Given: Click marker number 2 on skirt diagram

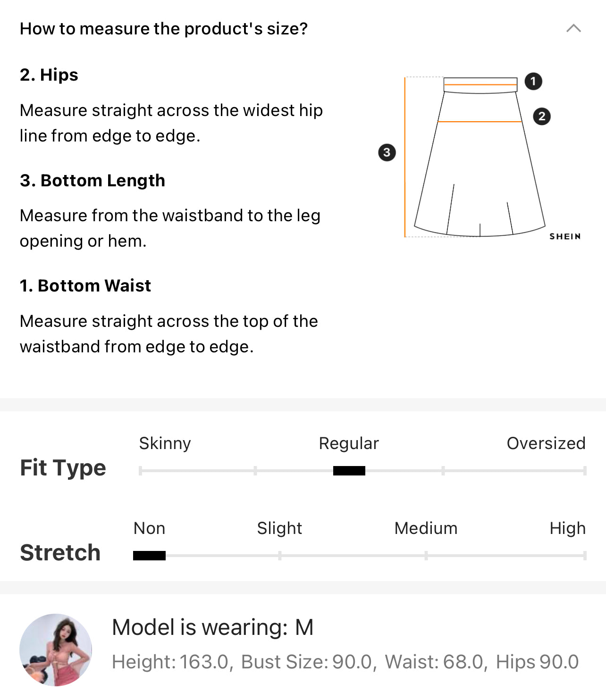Looking at the screenshot, I should point(542,117).
